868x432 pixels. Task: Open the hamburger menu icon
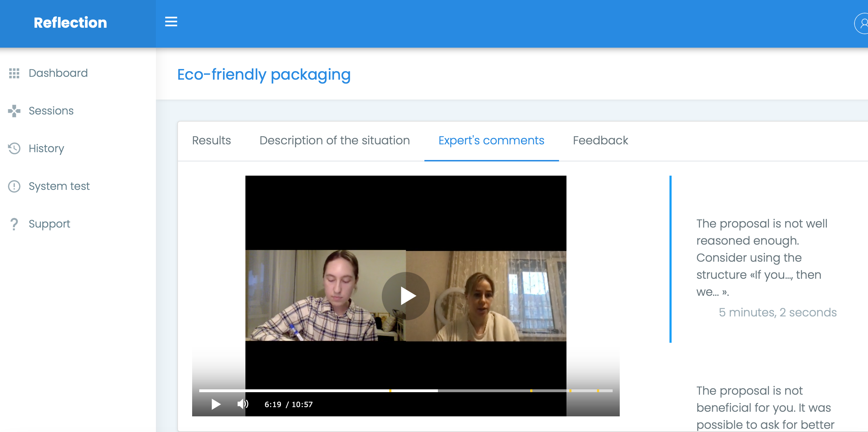[171, 22]
